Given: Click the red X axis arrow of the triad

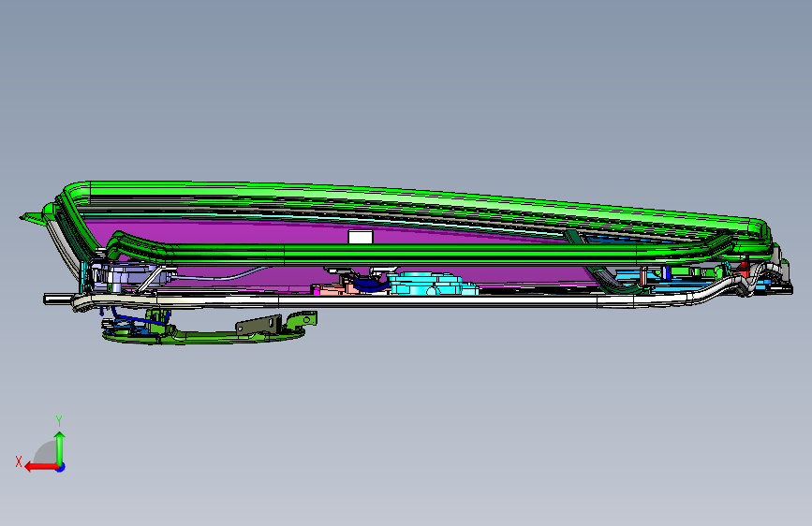Looking at the screenshot, I should 40,467.
